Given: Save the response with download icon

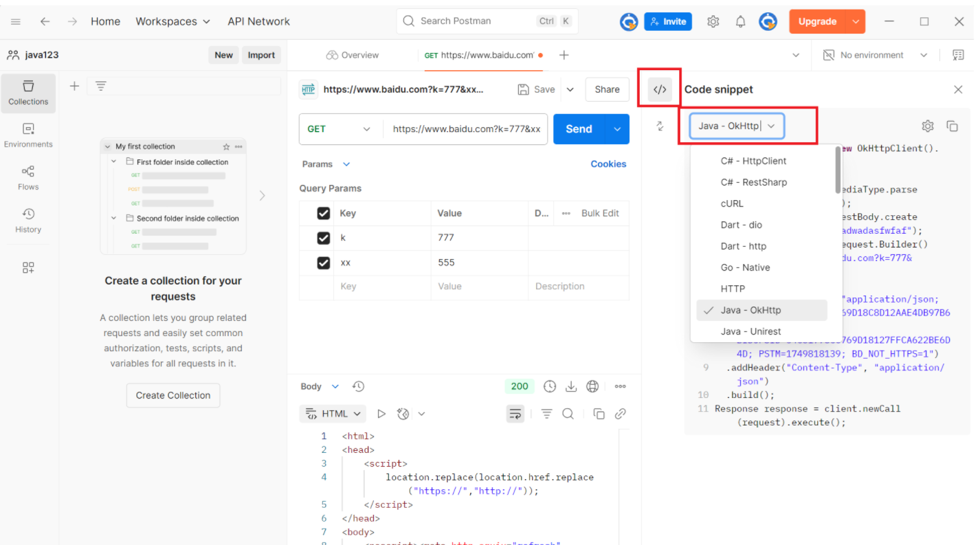Looking at the screenshot, I should [x=570, y=386].
